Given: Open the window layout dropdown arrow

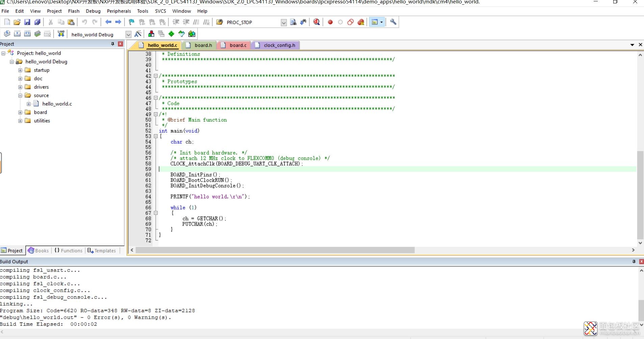Looking at the screenshot, I should pos(382,22).
